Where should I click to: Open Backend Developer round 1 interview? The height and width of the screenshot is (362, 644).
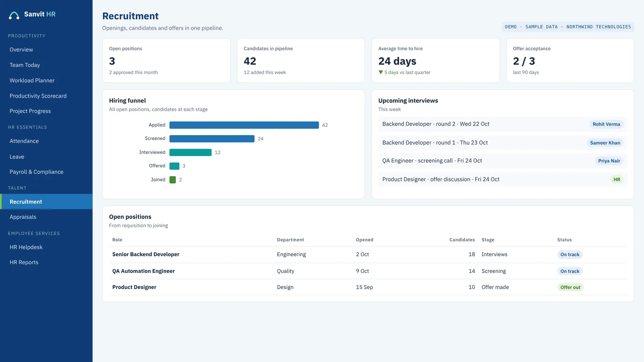pos(503,143)
